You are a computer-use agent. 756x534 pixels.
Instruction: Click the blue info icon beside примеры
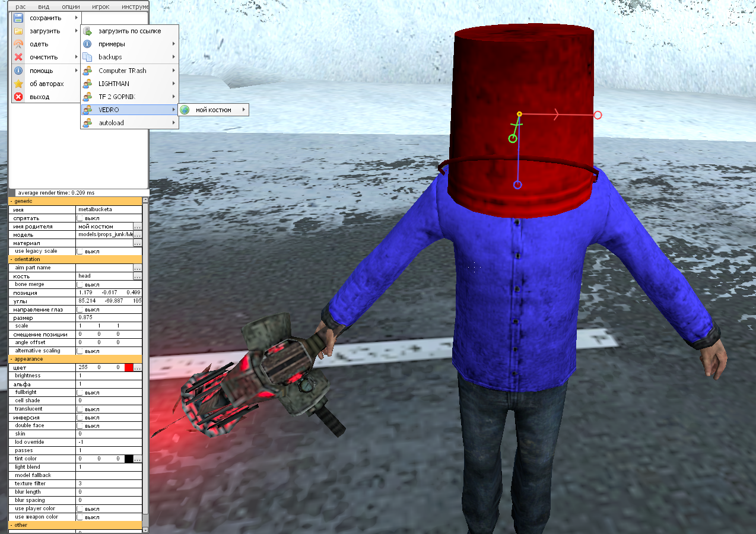(x=87, y=44)
